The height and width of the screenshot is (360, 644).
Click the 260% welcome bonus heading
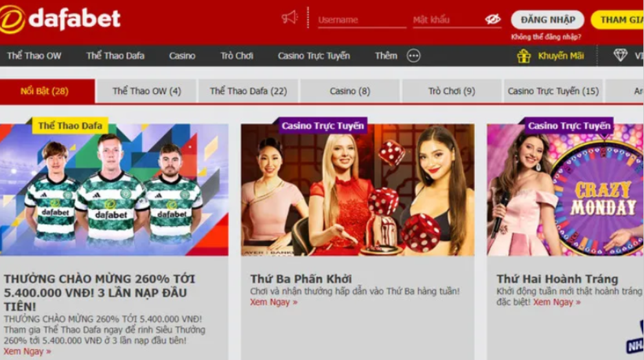tap(99, 293)
